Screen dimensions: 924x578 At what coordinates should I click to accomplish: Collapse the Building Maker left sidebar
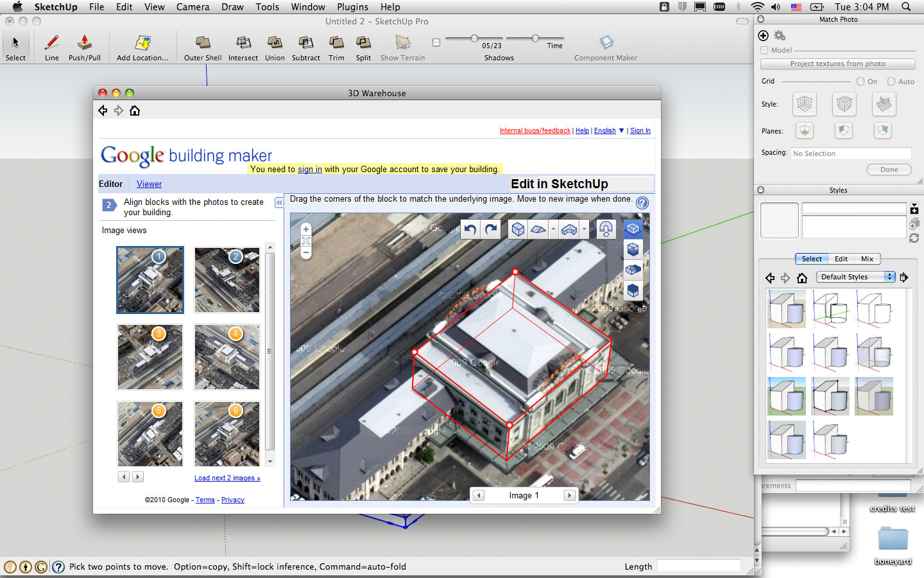pyautogui.click(x=279, y=203)
